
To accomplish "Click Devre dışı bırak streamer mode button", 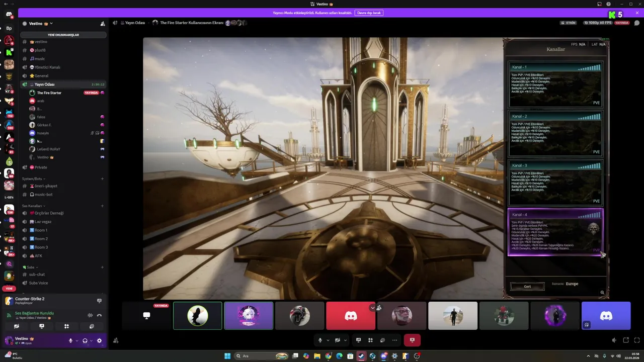I will pyautogui.click(x=369, y=13).
